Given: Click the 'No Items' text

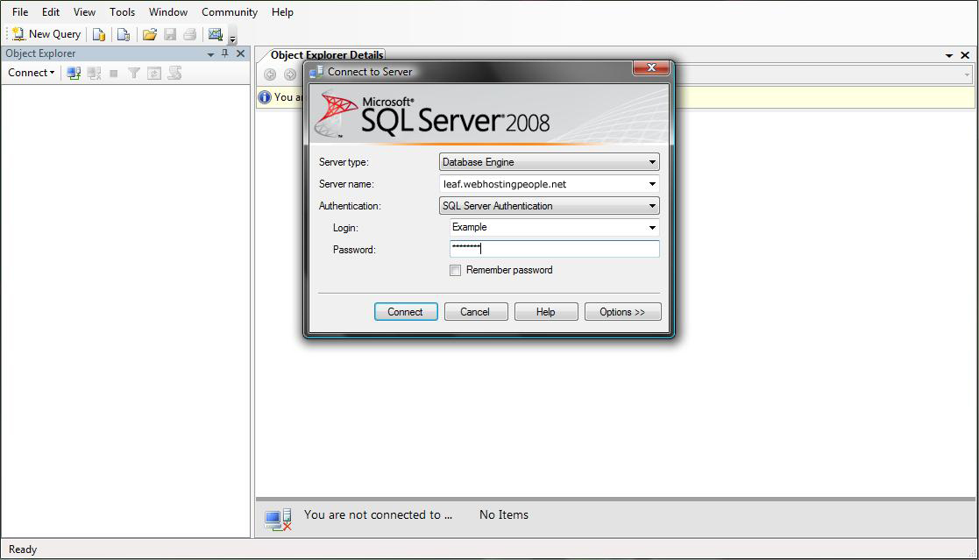Looking at the screenshot, I should [504, 515].
